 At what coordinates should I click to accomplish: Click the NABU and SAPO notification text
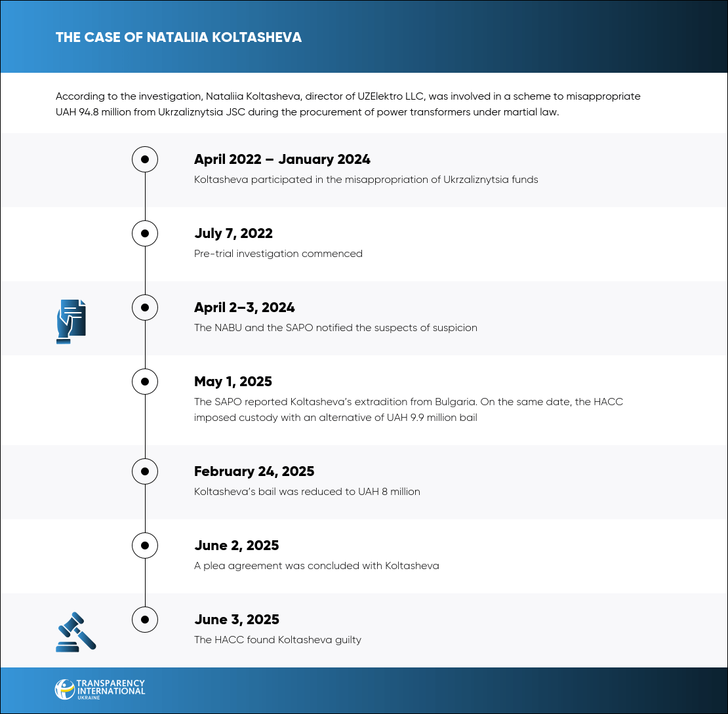(335, 328)
